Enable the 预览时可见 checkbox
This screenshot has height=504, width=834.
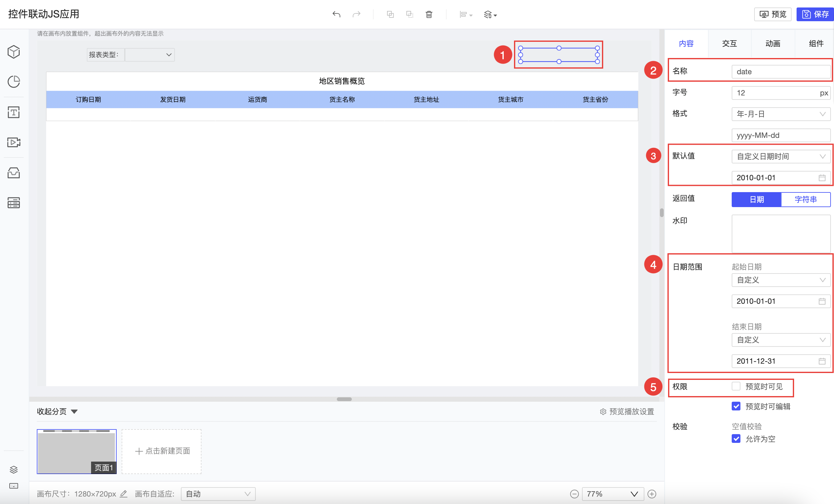(x=736, y=386)
